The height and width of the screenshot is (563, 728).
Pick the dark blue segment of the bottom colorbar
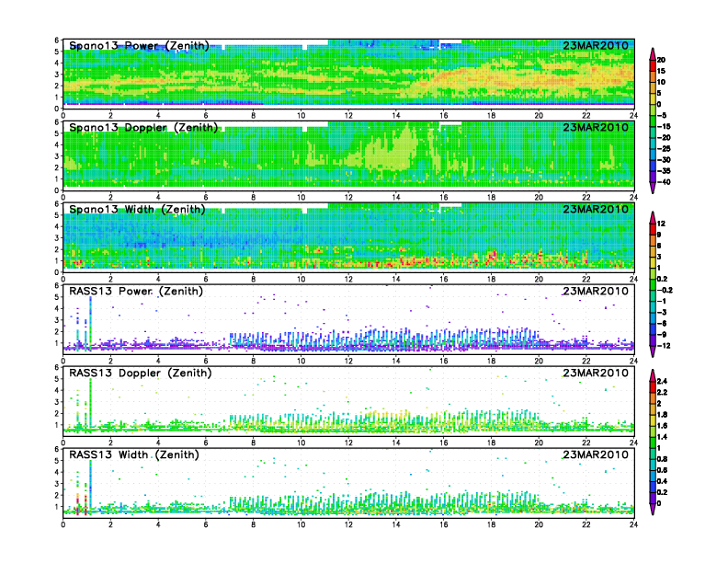(x=653, y=487)
